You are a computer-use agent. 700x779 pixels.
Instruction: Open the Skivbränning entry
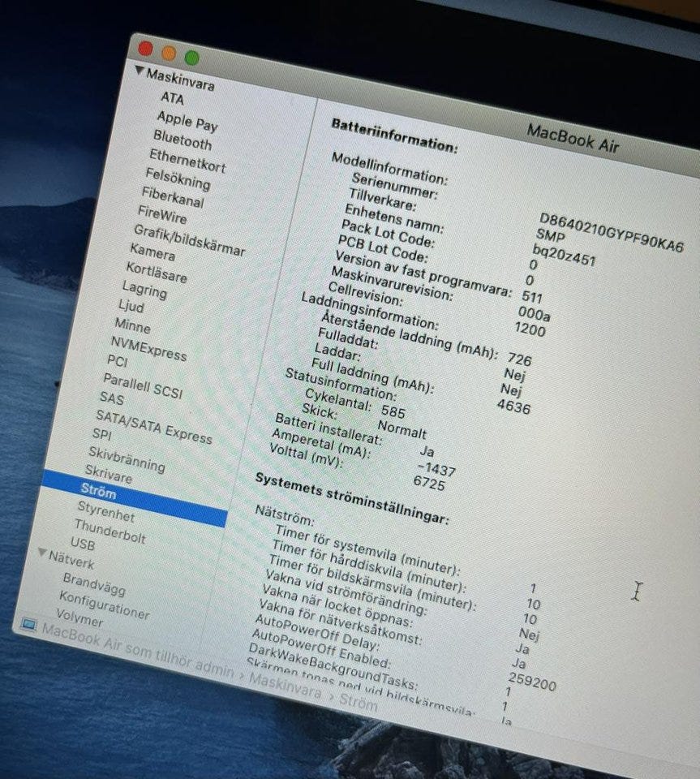click(127, 458)
